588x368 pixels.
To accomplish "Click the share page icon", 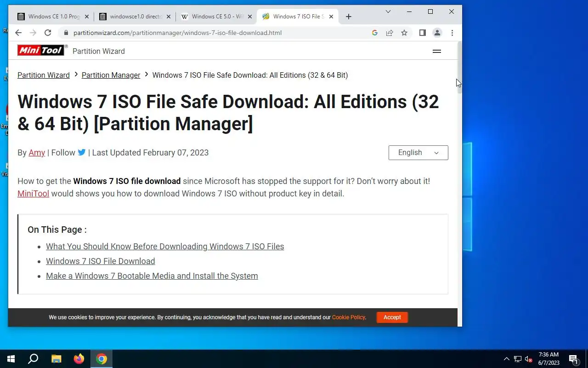I will [x=390, y=33].
